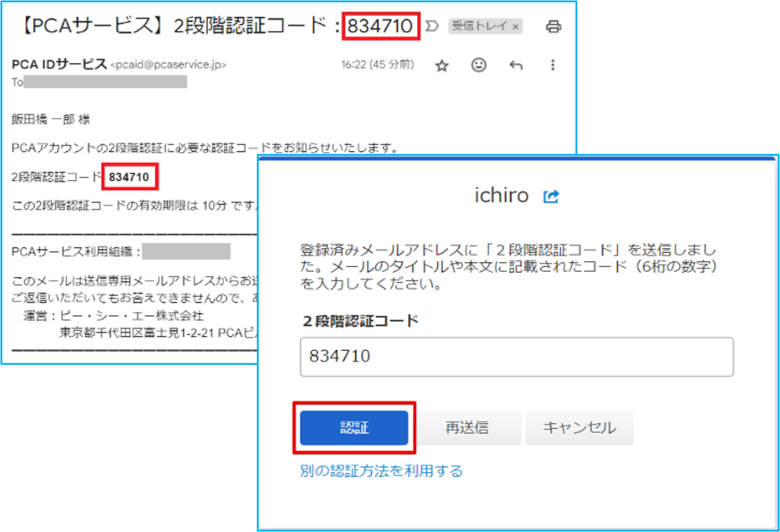This screenshot has width=780, height=532.
Task: Click the 2段階認証コード input field
Action: click(x=516, y=357)
